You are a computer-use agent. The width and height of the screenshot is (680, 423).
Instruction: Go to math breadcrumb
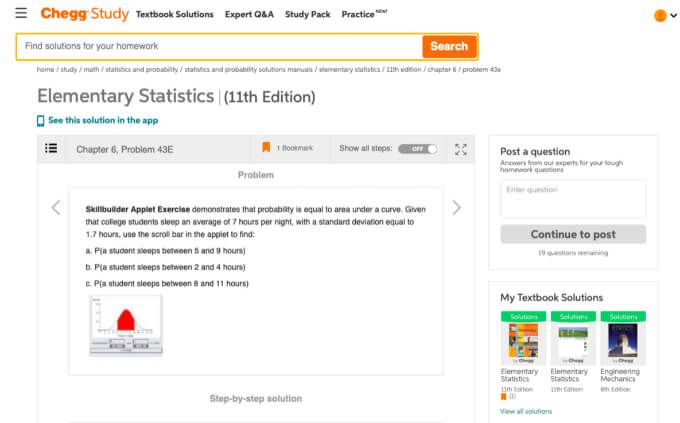point(91,69)
